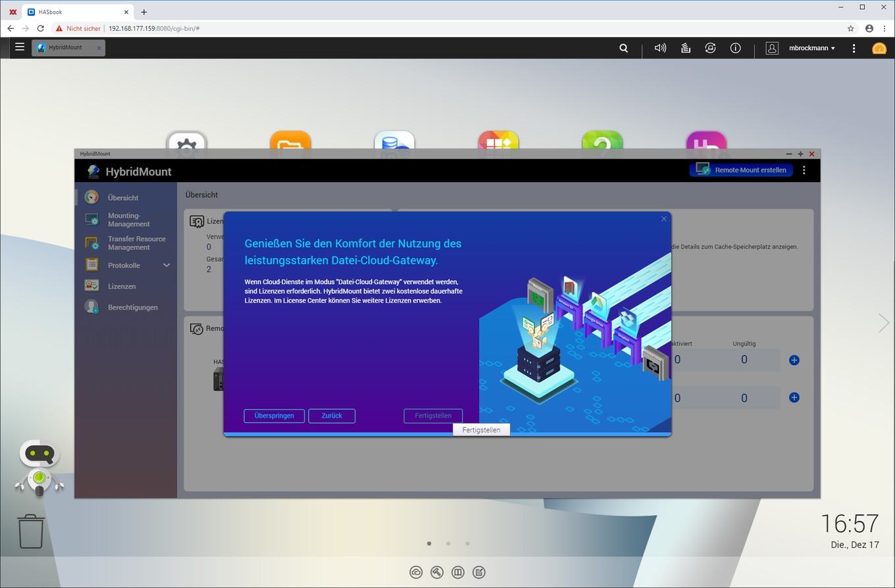Open the three-dot More menu in QTS bar
Viewport: 895px width, 588px height.
pos(854,48)
